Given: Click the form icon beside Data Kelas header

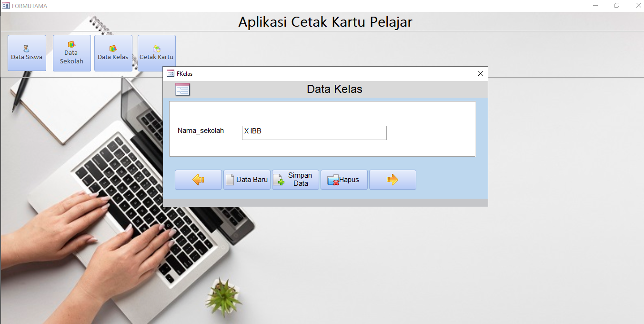Looking at the screenshot, I should [182, 90].
